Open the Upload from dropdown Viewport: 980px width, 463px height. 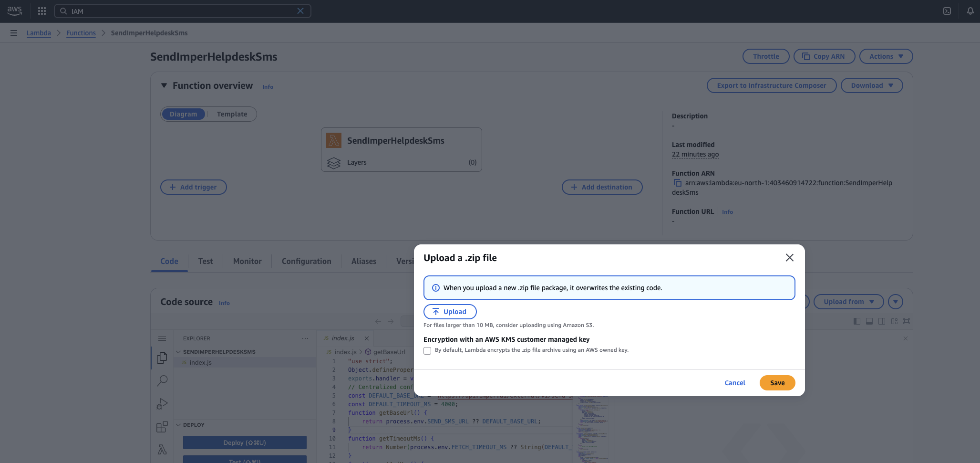click(849, 302)
